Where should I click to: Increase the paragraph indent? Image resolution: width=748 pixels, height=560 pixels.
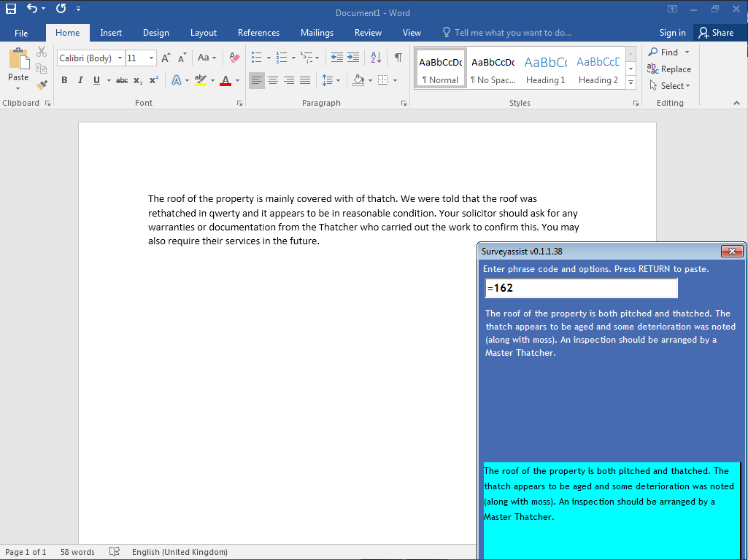(353, 58)
